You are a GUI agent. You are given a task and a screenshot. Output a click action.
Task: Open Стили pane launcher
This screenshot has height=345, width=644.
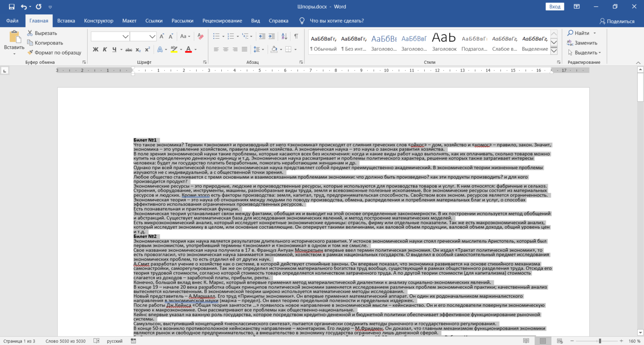558,62
